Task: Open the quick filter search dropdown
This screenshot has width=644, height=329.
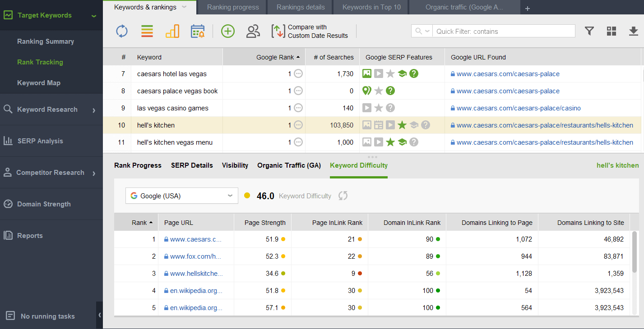Action: [x=422, y=31]
